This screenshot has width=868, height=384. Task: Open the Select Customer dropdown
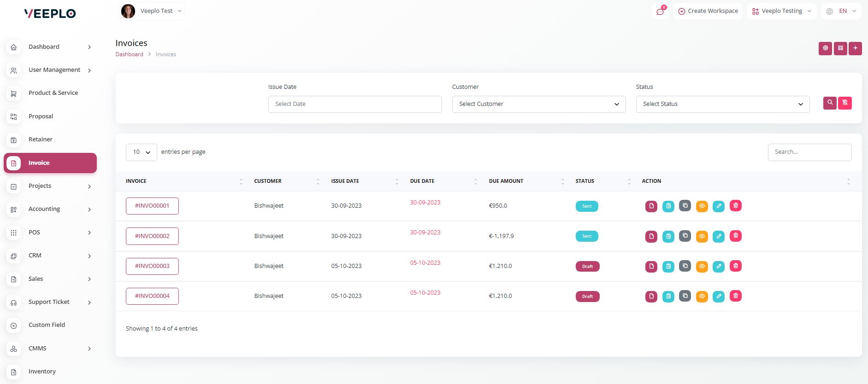coord(538,104)
